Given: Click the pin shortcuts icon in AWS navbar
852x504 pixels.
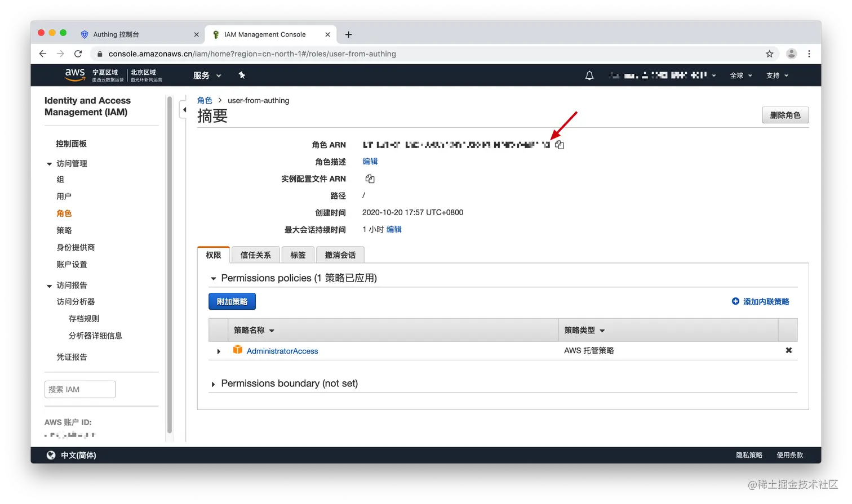Looking at the screenshot, I should [242, 75].
